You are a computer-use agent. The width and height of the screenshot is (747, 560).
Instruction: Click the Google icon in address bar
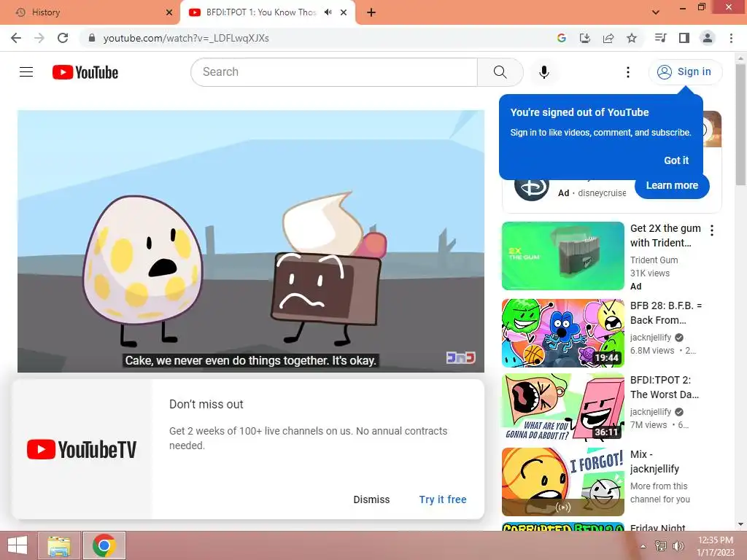[x=561, y=38]
